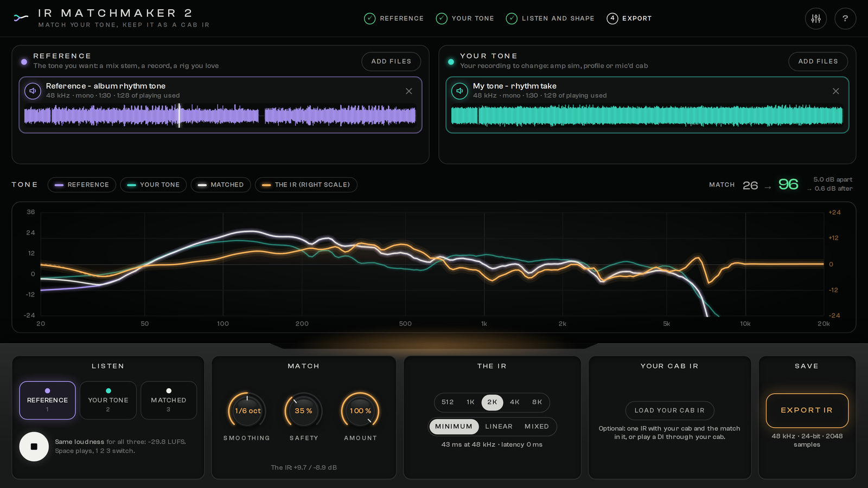Viewport: 868px width, 488px height.
Task: Click the '48 kHz · 24-bit · 2048 samples' text
Action: point(807,440)
